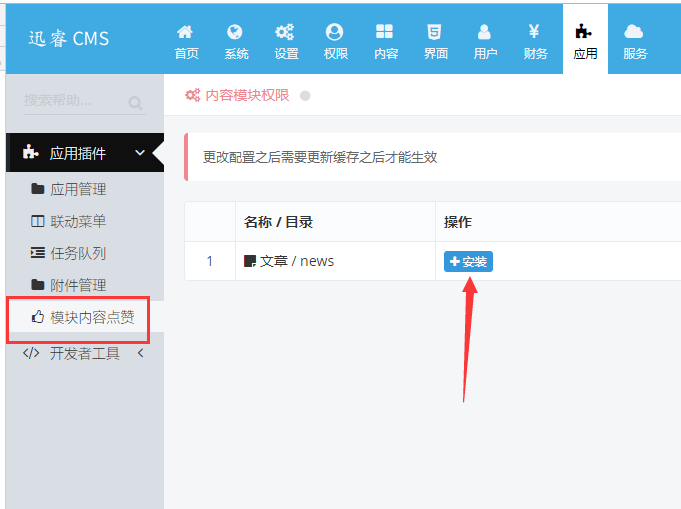Open the 内容 content tab
Screen dimensions: 681x509
(x=386, y=42)
